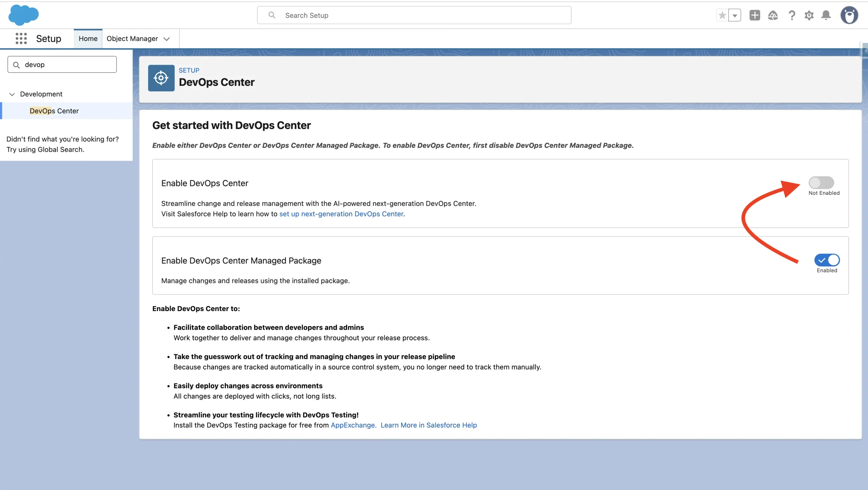Image resolution: width=868 pixels, height=490 pixels.
Task: Click the Didn't find what you're looking for text
Action: (62, 139)
